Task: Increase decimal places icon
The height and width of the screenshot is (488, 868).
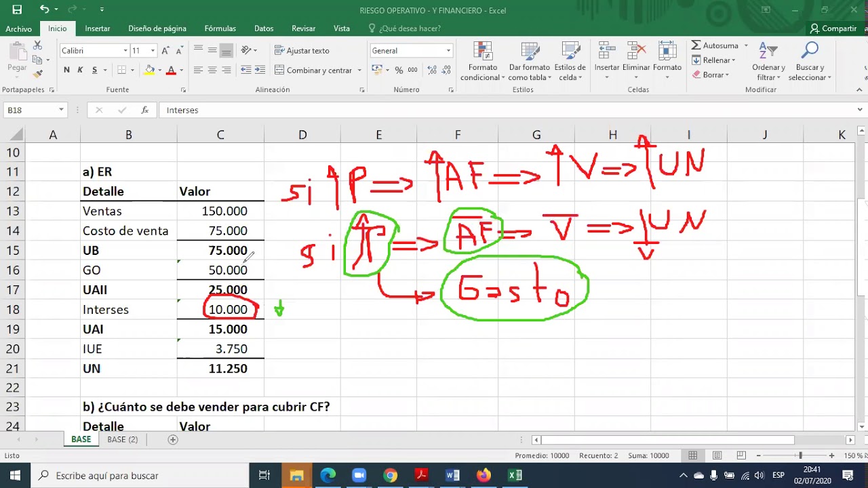Action: tap(431, 70)
